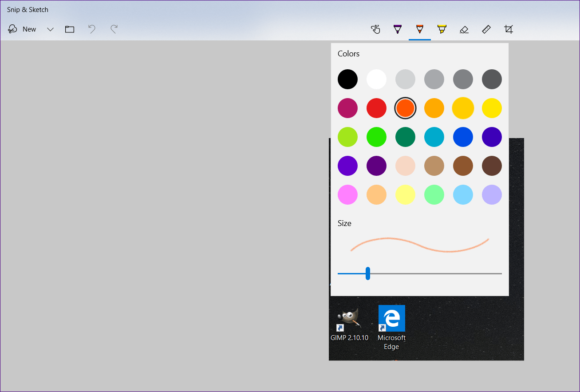Expand the snip delay dropdown next to New
The width and height of the screenshot is (580, 392).
coord(50,29)
